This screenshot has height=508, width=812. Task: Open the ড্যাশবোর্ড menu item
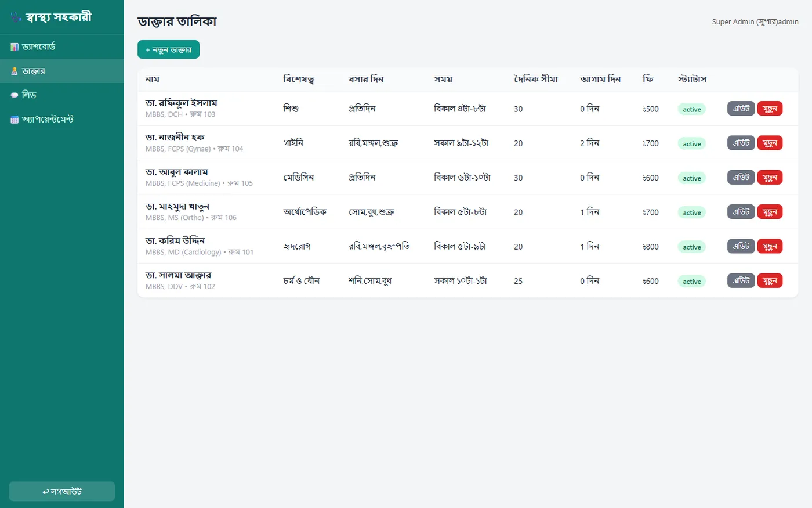tap(62, 46)
